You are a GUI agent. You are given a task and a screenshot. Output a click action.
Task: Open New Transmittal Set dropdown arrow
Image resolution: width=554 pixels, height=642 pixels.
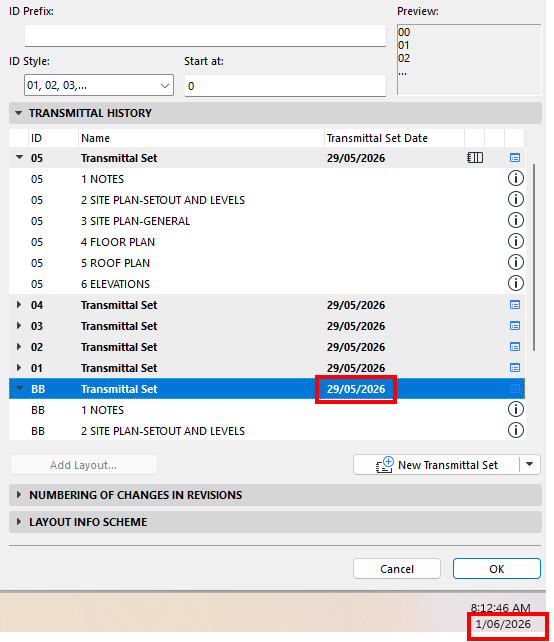pyautogui.click(x=529, y=464)
